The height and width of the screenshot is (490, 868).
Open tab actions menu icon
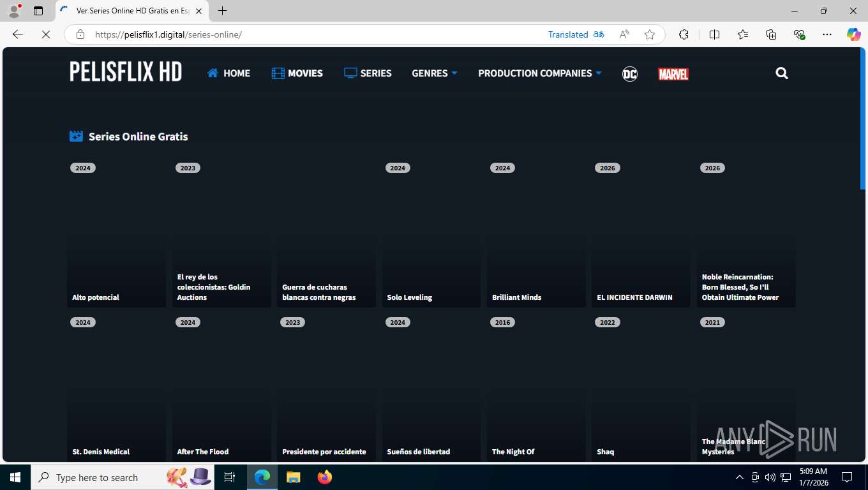(x=38, y=11)
